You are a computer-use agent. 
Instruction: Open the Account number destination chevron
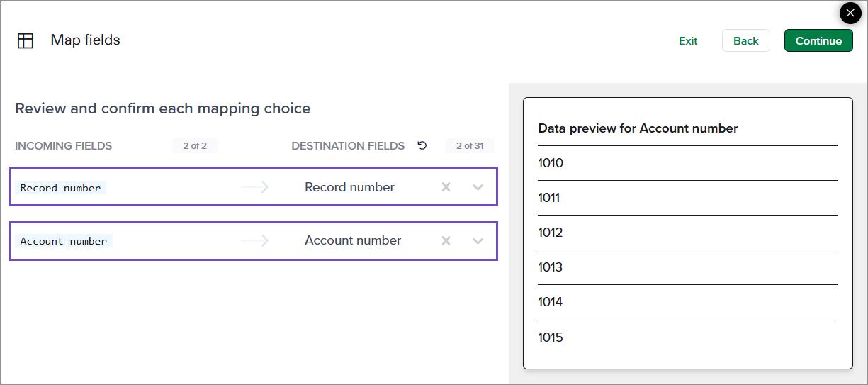pos(478,241)
